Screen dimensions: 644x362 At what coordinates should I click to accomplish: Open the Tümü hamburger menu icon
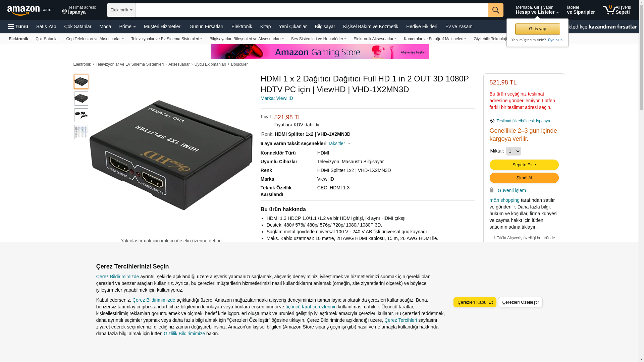click(x=11, y=26)
